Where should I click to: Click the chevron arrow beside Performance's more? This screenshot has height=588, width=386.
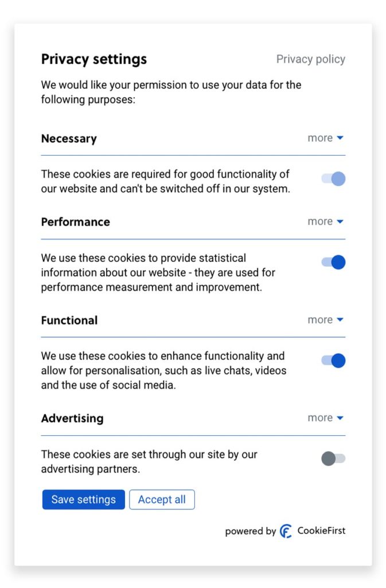click(340, 221)
